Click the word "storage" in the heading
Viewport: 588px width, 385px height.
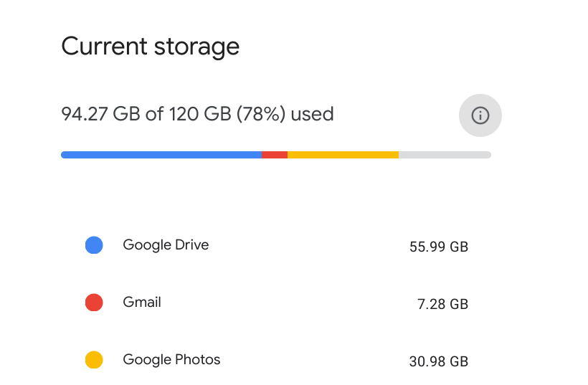[197, 47]
